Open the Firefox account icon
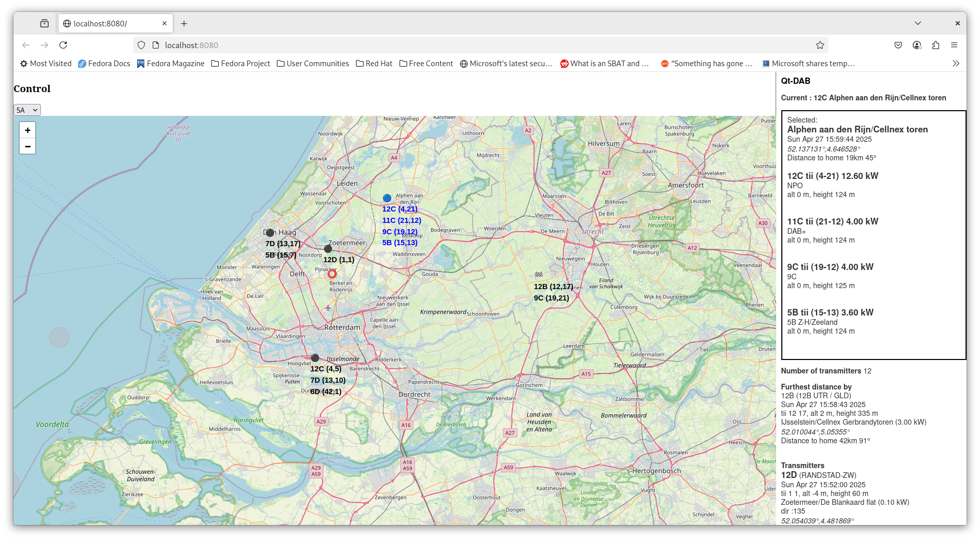The width and height of the screenshot is (980, 540). point(917,46)
